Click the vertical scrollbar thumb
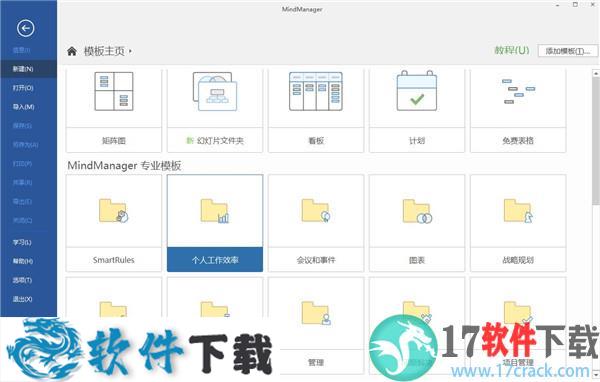Screen dimensions: 600x382 pos(596,141)
